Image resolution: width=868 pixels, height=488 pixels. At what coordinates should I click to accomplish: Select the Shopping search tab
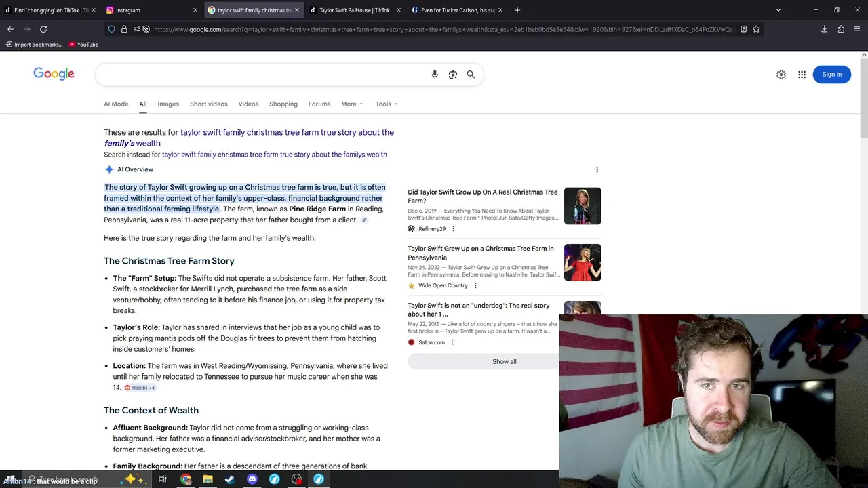click(x=283, y=104)
